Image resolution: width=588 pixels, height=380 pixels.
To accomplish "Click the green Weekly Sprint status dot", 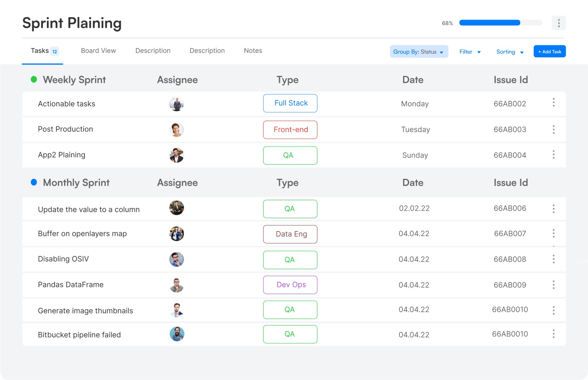I will (x=34, y=80).
